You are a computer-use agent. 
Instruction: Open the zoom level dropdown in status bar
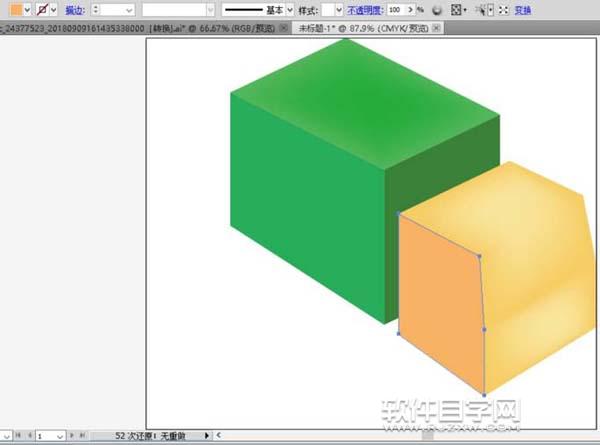(x=7, y=436)
